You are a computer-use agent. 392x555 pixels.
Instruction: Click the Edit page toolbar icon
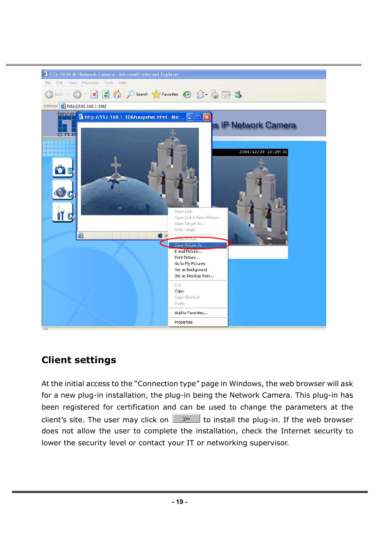pyautogui.click(x=226, y=94)
